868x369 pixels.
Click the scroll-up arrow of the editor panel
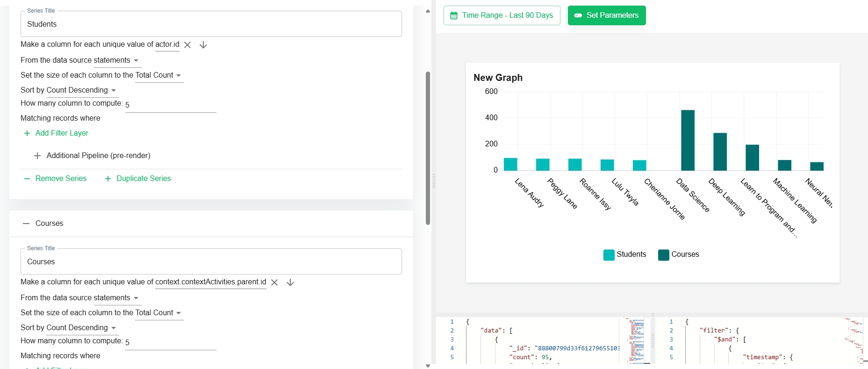428,11
